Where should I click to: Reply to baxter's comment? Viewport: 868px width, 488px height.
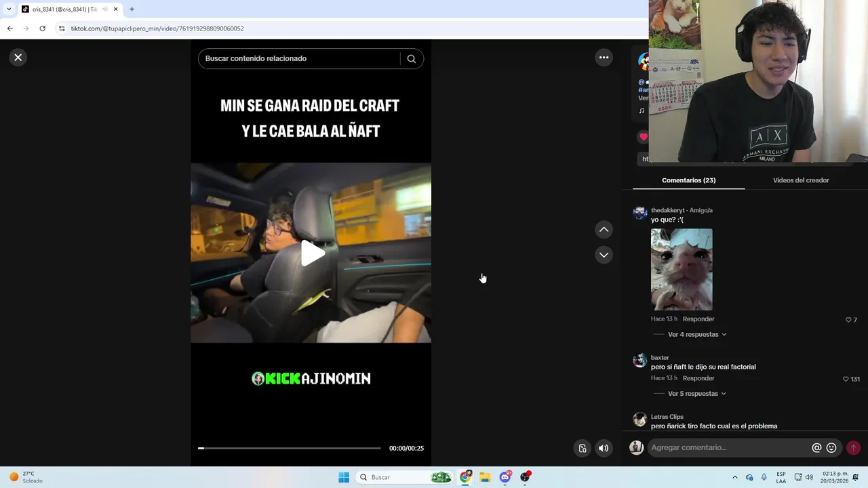point(698,378)
